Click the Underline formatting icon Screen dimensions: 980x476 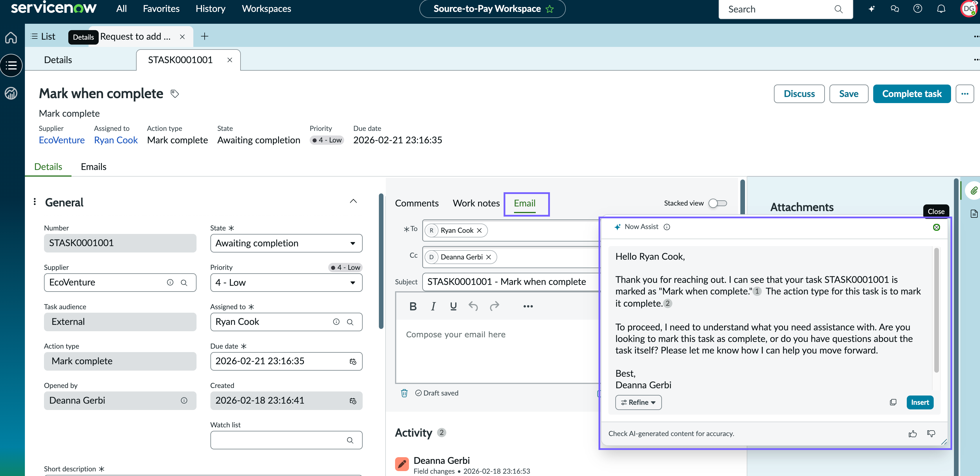[x=453, y=306]
